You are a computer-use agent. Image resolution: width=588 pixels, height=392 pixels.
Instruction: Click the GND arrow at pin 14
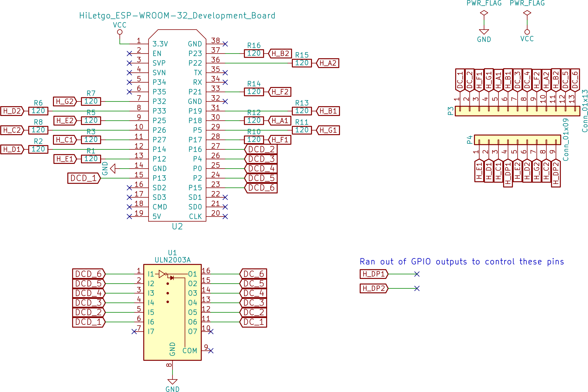[113, 168]
